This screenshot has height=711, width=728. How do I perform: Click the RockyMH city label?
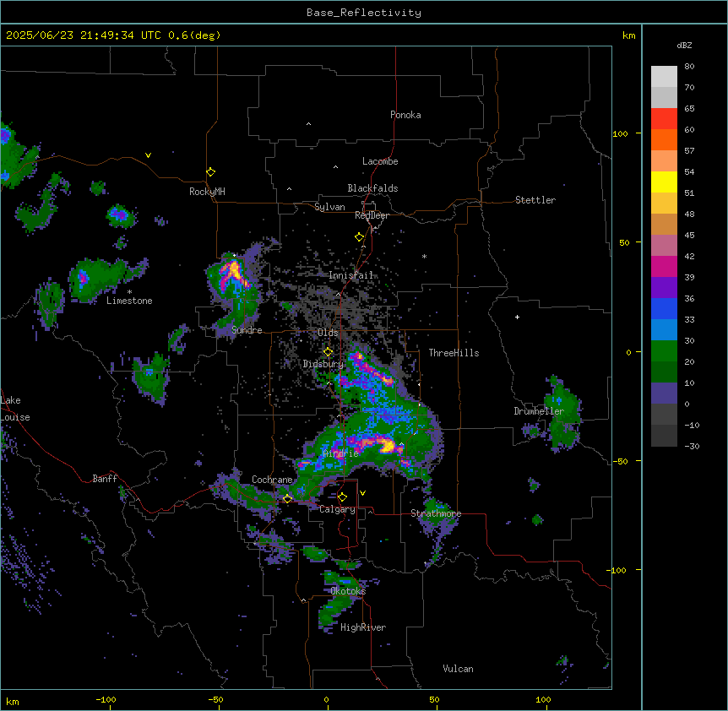point(207,191)
